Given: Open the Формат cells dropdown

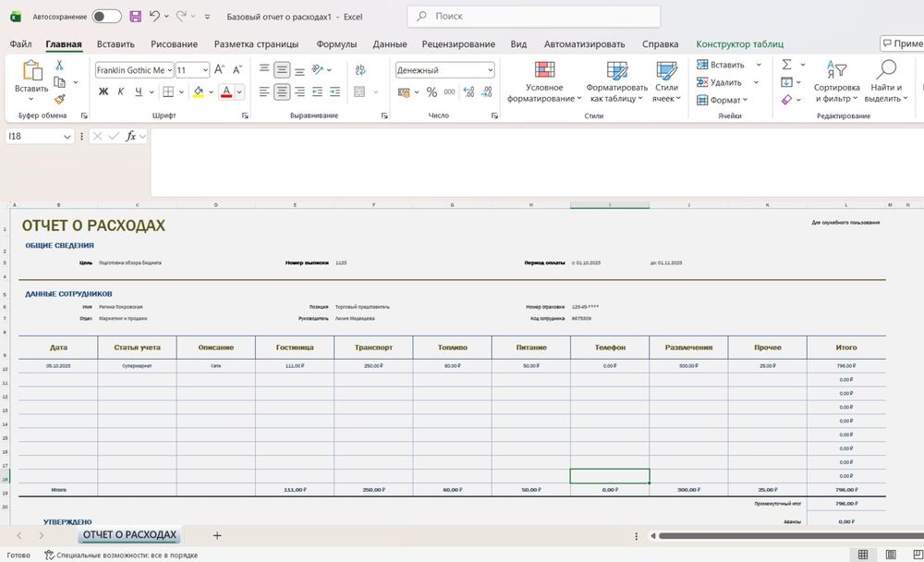Looking at the screenshot, I should click(x=723, y=100).
